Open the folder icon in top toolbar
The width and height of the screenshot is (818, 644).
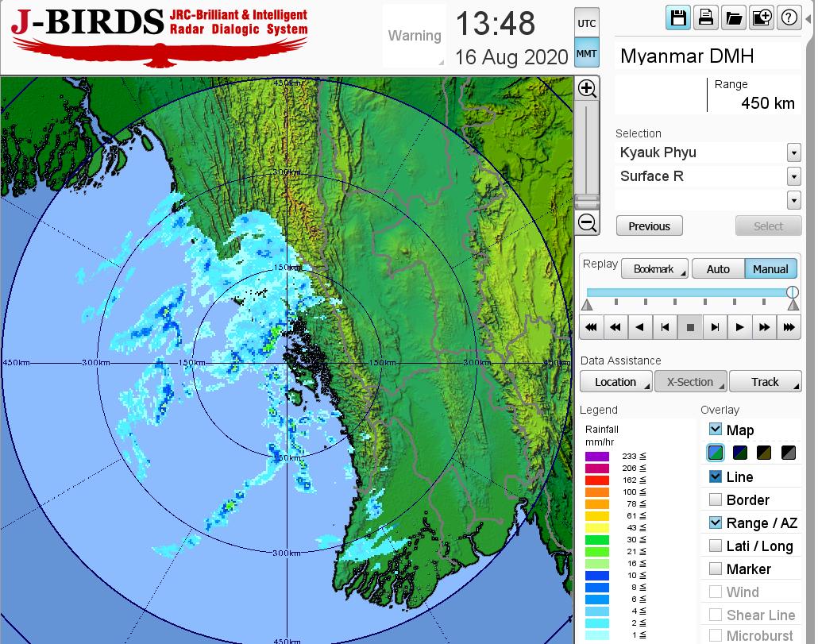click(x=733, y=18)
